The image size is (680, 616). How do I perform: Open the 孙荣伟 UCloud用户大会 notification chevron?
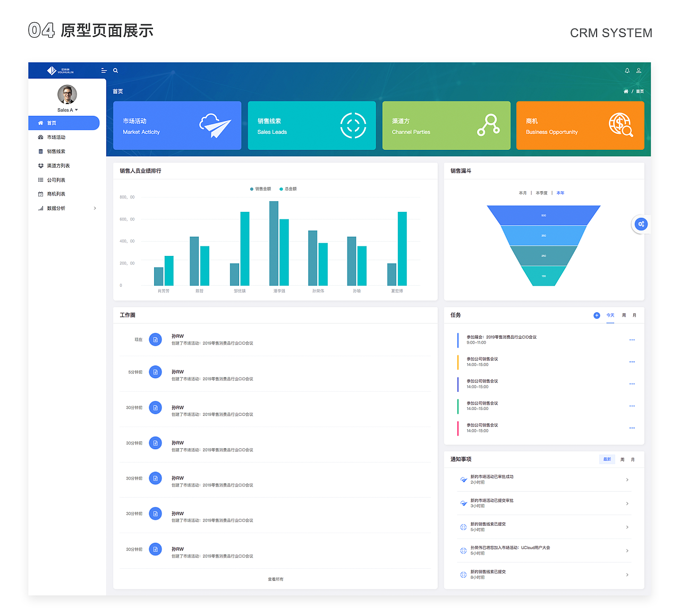[x=627, y=551]
